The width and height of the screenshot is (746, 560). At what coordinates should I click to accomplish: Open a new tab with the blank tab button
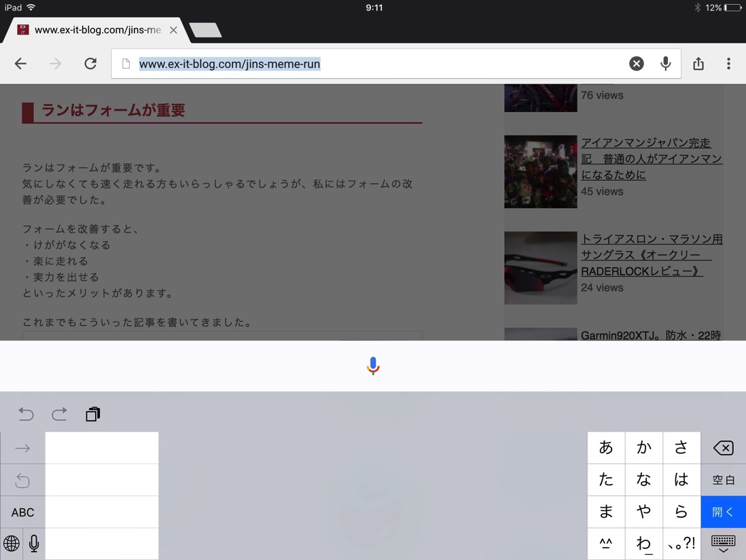click(206, 30)
